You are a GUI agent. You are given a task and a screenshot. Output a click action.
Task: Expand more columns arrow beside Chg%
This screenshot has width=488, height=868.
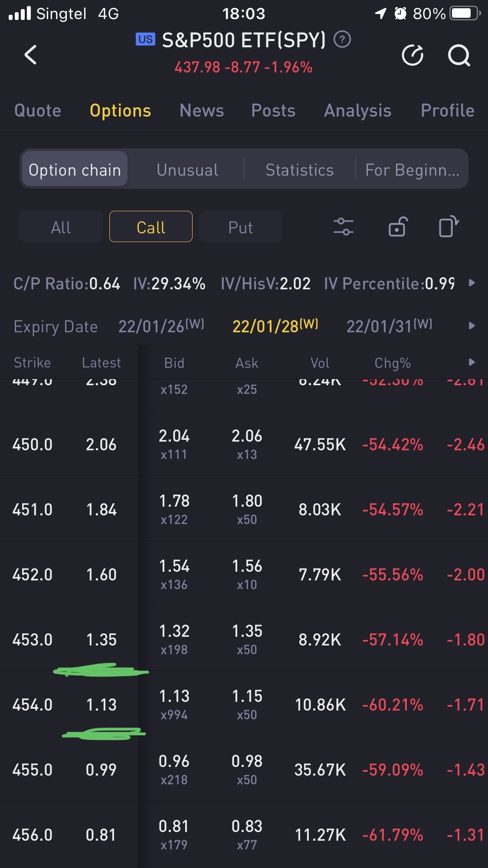pos(472,363)
